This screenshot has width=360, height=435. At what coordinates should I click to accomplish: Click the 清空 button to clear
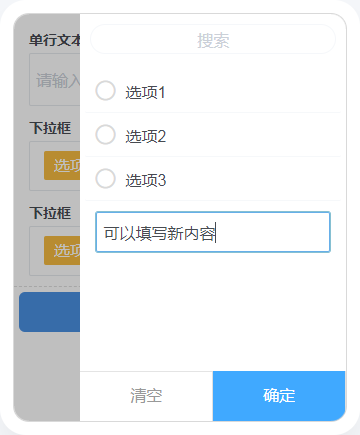[x=146, y=396]
